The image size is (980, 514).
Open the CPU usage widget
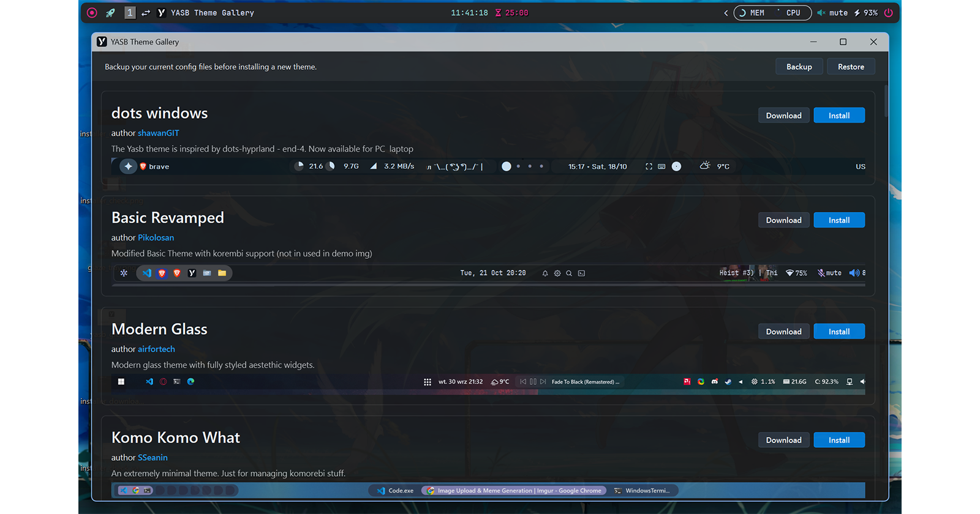coord(790,13)
